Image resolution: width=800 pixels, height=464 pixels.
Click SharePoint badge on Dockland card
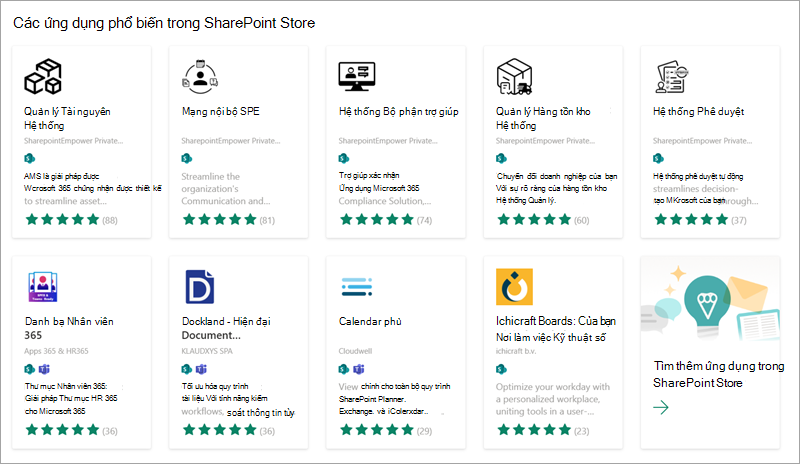187,369
